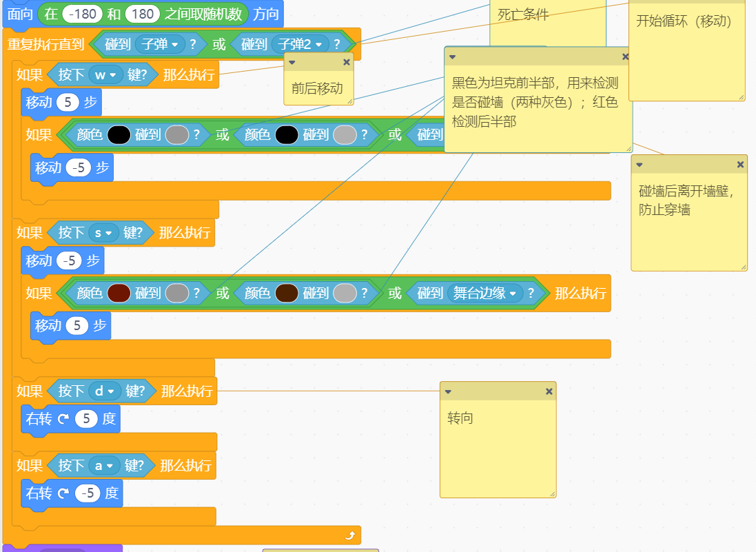Click 5 steps input inside s-key collision check
Image resolution: width=756 pixels, height=552 pixels.
pyautogui.click(x=77, y=326)
